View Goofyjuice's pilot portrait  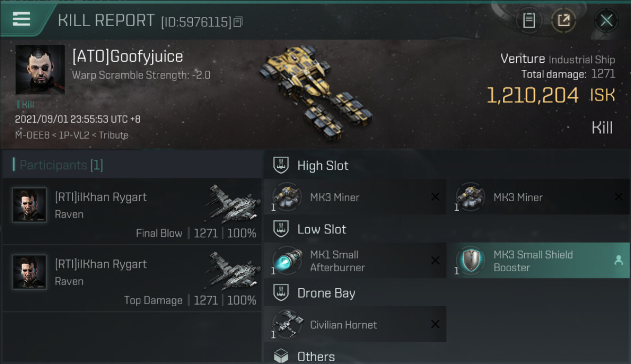[40, 70]
